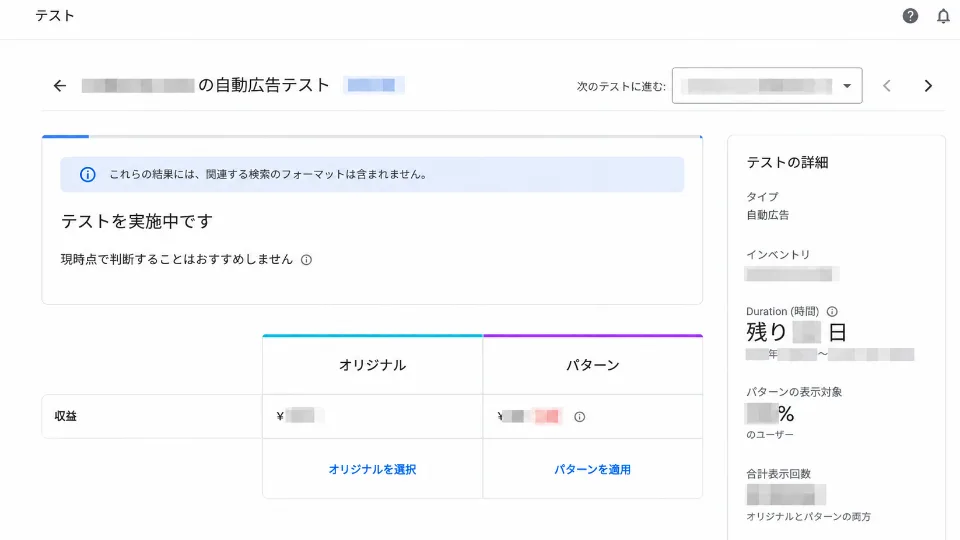Click the 合計表示回数 label
Viewport: 960px width, 540px height.
tap(778, 474)
